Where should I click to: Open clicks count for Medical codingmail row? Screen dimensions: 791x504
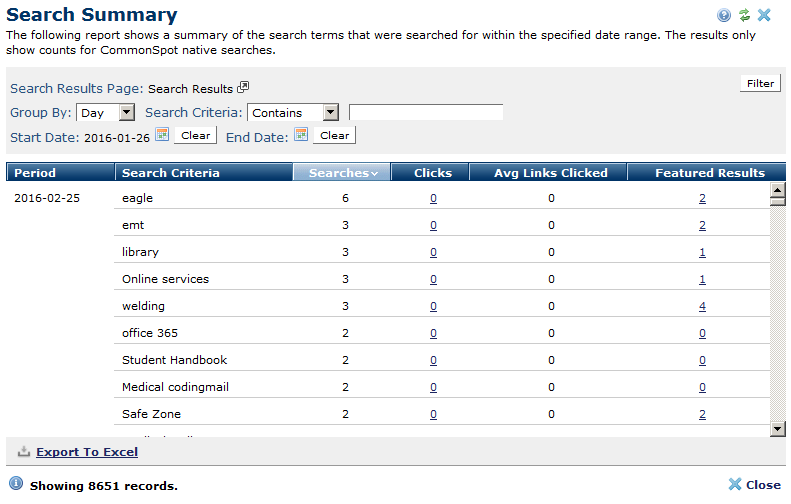(x=433, y=387)
